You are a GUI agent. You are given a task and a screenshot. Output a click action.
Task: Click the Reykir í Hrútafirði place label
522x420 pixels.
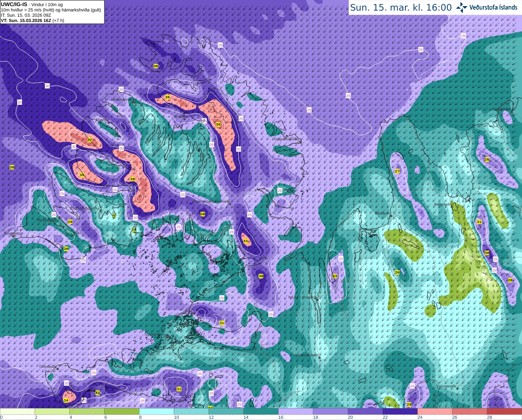303,297
